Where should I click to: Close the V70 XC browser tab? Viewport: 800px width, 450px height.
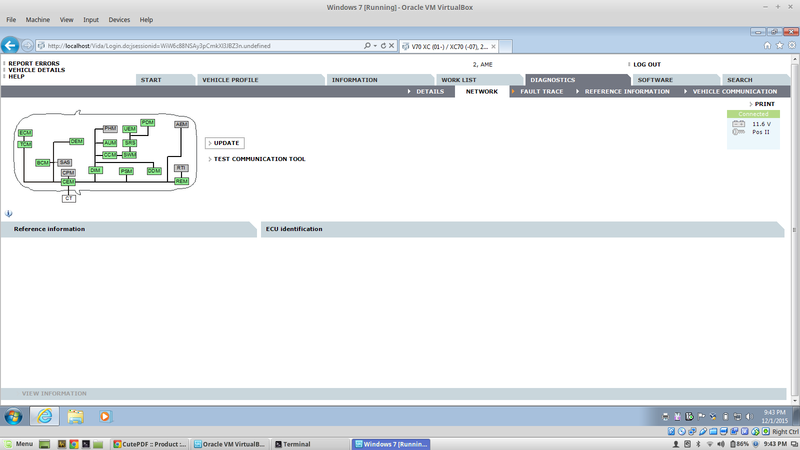tap(493, 46)
